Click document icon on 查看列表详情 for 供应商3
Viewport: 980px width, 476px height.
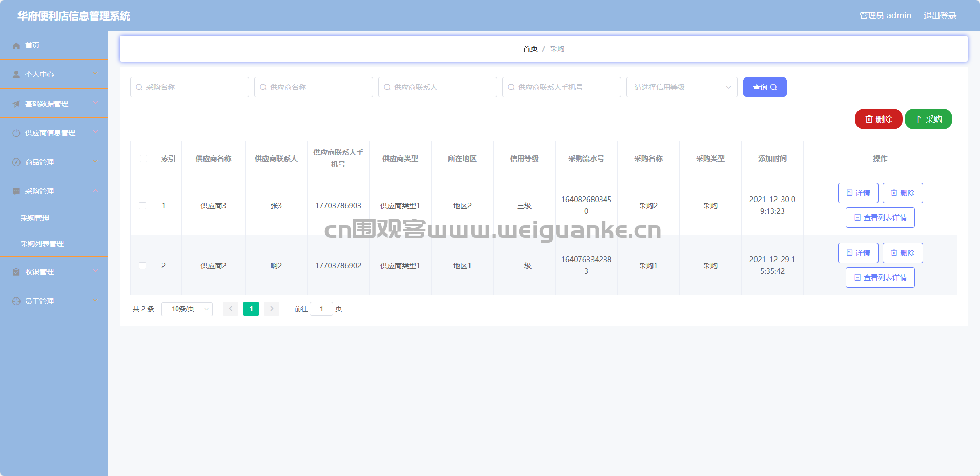[x=857, y=217]
